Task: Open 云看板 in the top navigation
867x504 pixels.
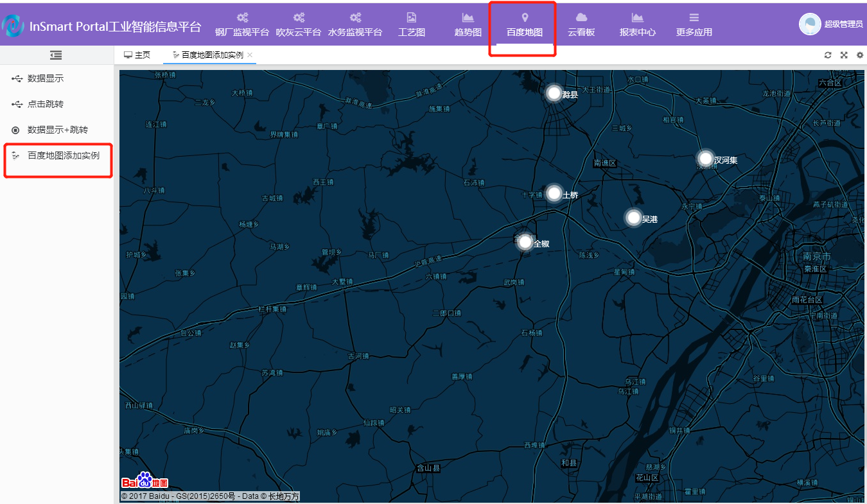Action: (x=581, y=24)
